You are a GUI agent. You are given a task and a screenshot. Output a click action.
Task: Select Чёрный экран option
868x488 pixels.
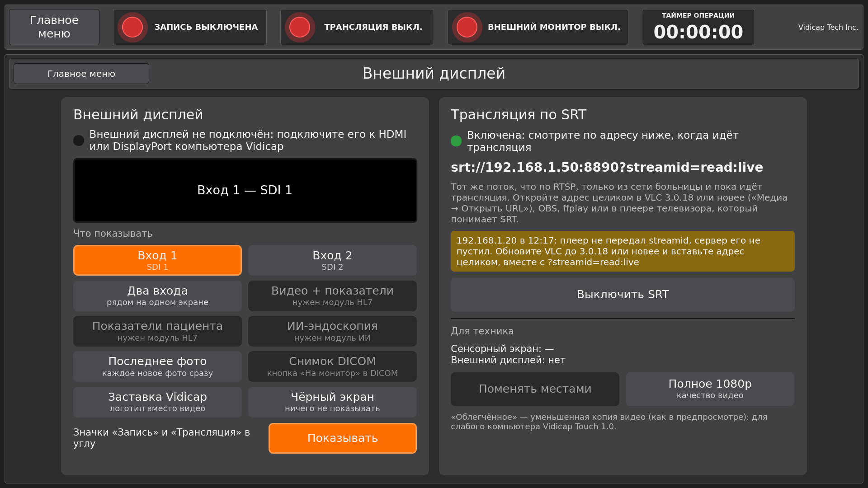332,402
